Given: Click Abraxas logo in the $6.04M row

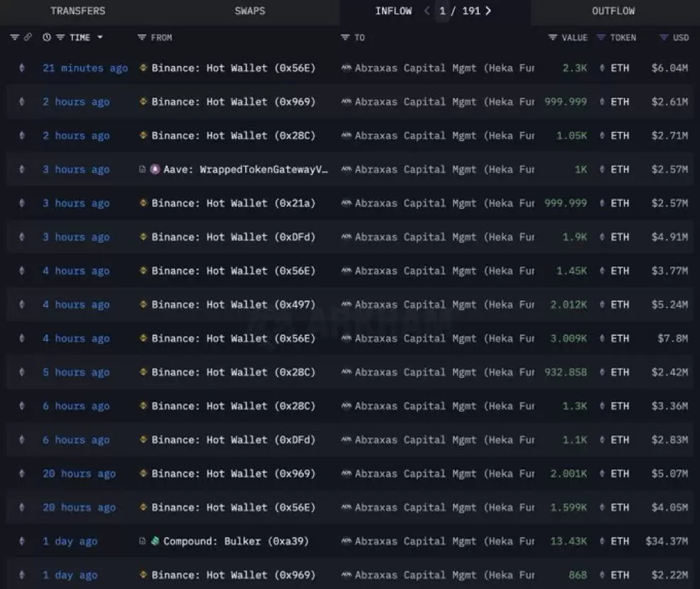Looking at the screenshot, I should [x=346, y=68].
